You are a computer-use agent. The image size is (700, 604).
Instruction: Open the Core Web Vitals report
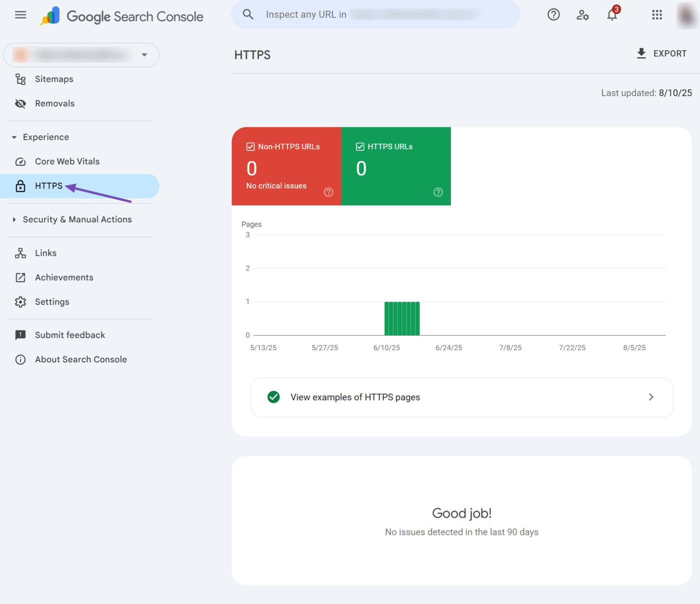(x=67, y=162)
